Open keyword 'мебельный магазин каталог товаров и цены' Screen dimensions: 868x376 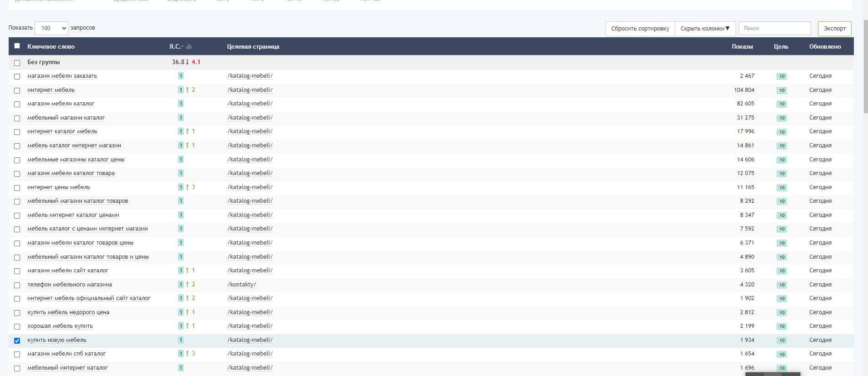pyautogui.click(x=88, y=257)
